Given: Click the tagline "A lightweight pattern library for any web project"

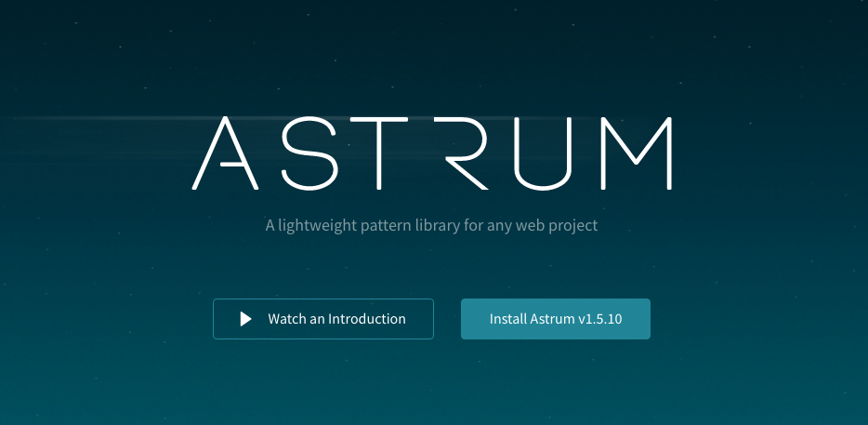Looking at the screenshot, I should [x=431, y=226].
